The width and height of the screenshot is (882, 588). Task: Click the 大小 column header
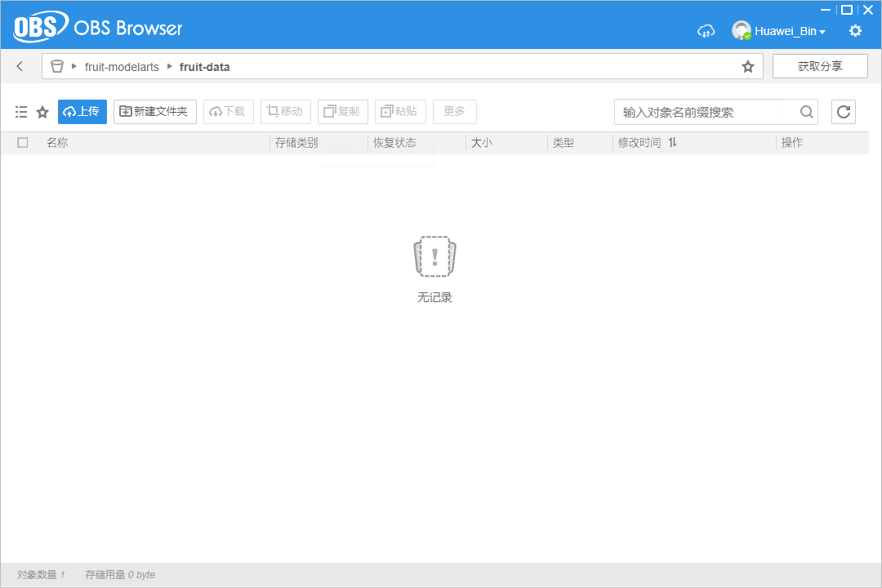click(482, 143)
